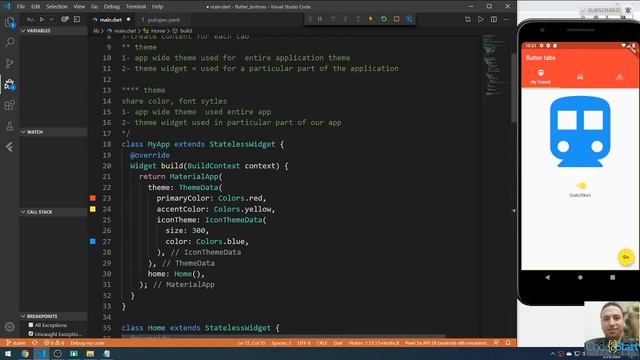Split the editor to the right
This screenshot has width=640, height=360.
coord(494,20)
